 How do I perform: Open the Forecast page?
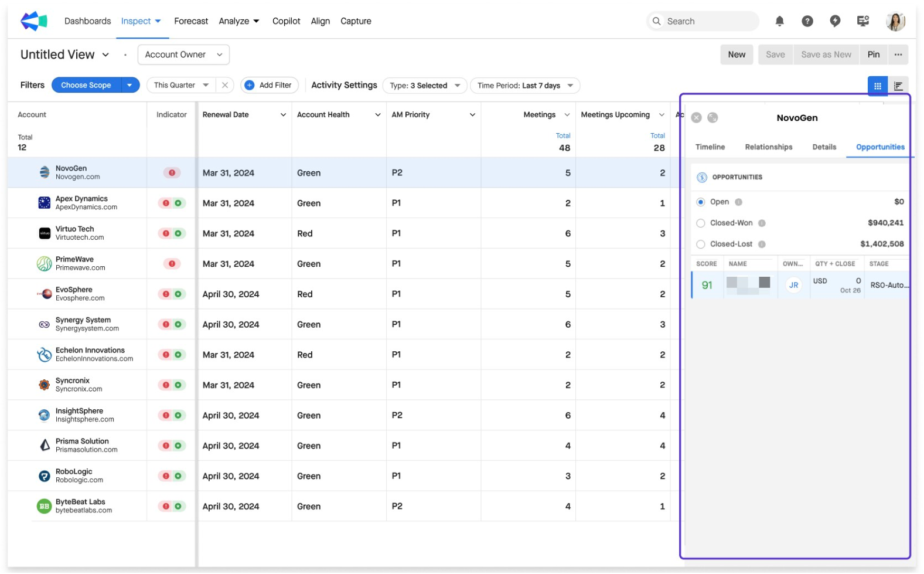coord(191,21)
